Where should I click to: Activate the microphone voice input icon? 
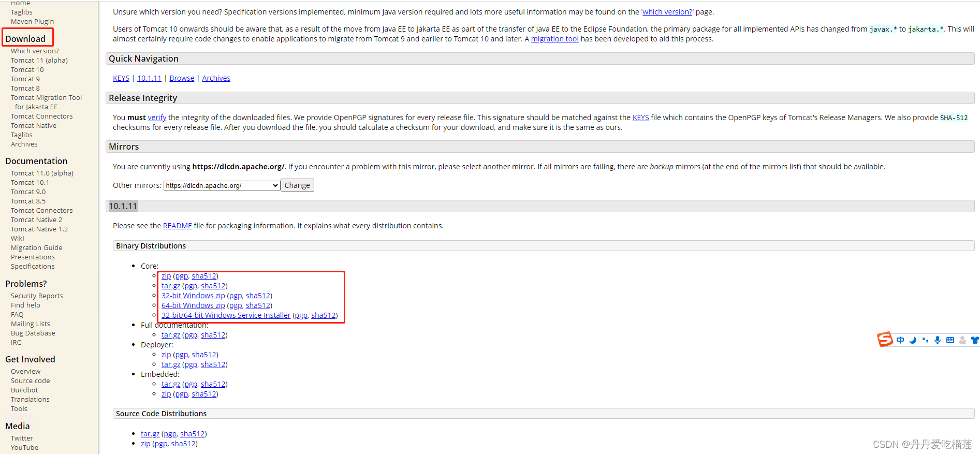938,340
